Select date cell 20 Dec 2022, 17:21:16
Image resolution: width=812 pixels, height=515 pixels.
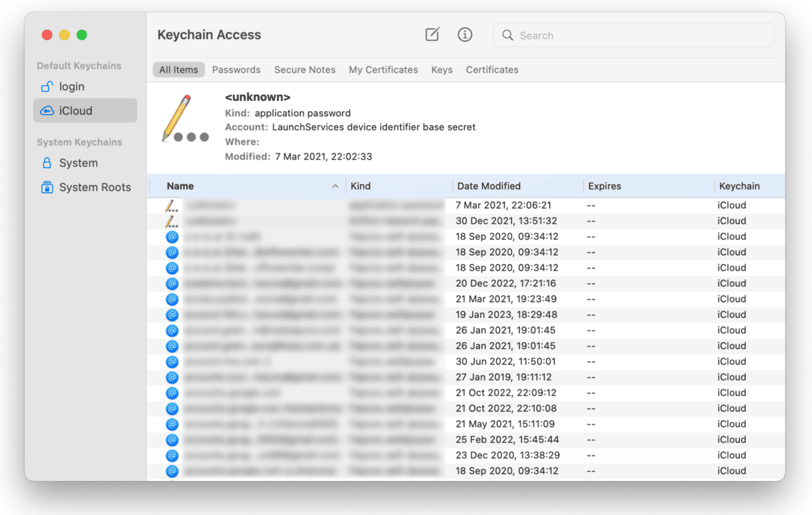click(506, 284)
